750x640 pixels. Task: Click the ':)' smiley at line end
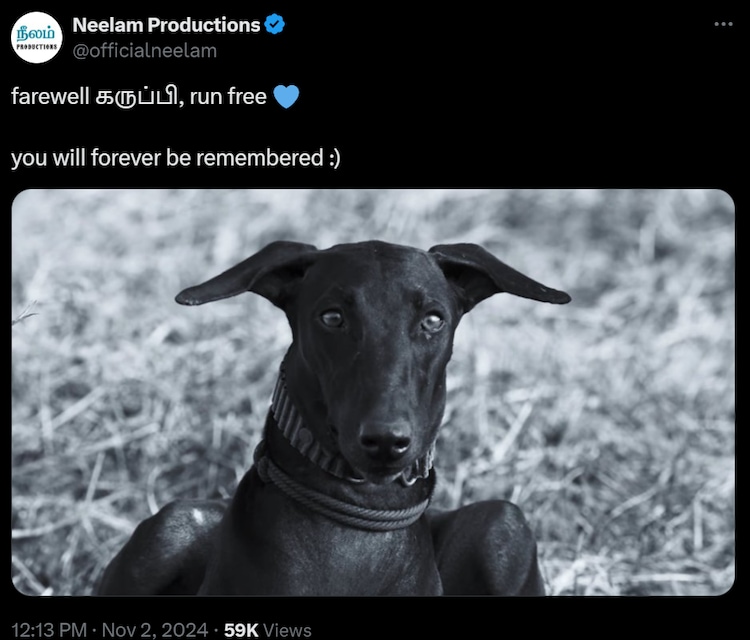(335, 158)
